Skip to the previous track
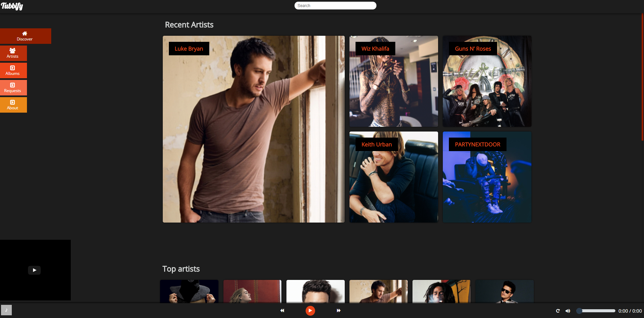This screenshot has width=644, height=318. click(282, 311)
